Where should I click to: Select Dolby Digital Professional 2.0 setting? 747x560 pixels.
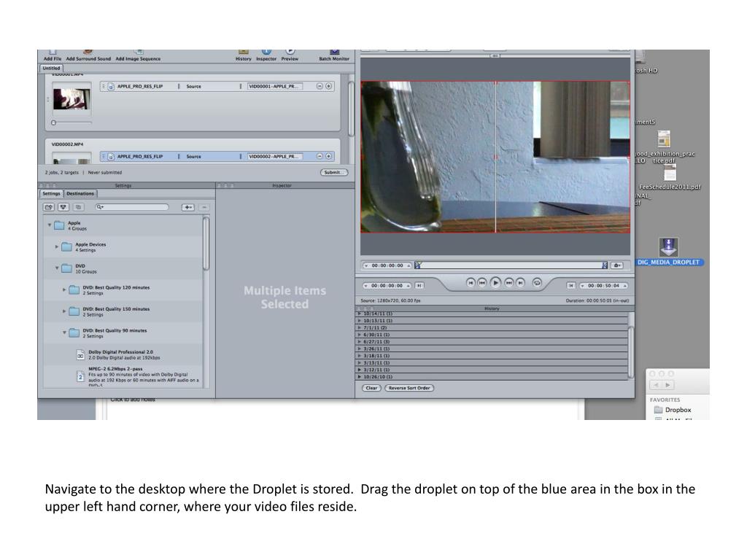(x=123, y=355)
